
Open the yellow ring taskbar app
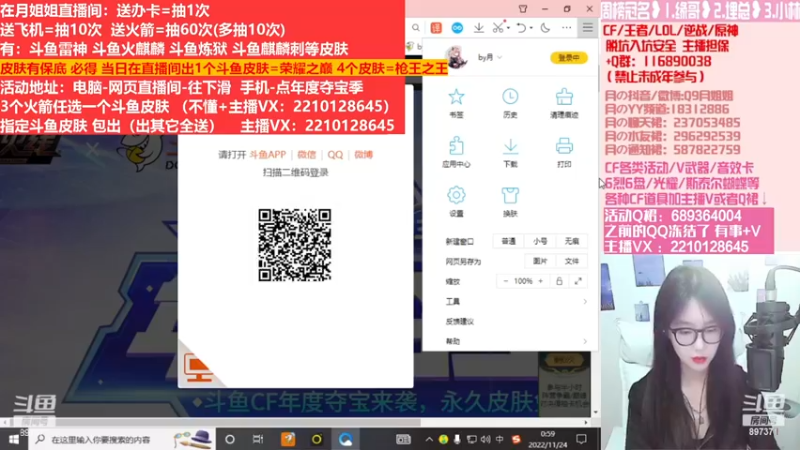point(317,439)
